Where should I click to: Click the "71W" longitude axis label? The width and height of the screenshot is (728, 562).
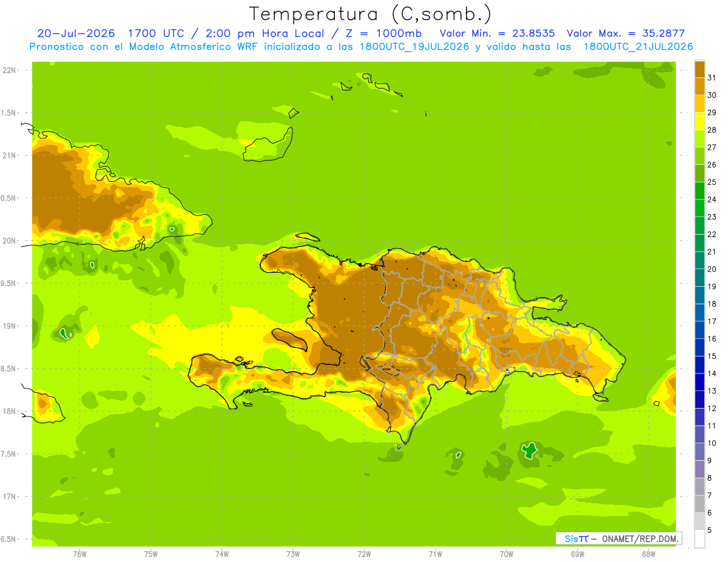click(x=435, y=554)
